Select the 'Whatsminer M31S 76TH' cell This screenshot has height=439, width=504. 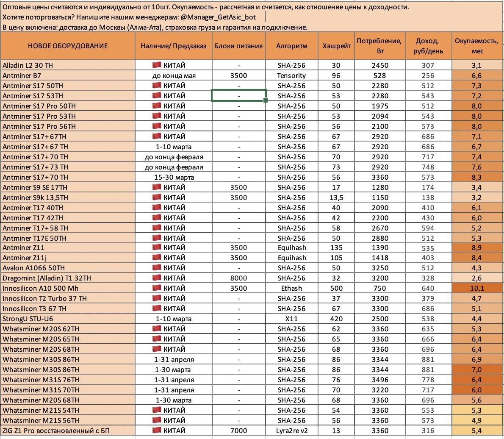[x=68, y=380]
